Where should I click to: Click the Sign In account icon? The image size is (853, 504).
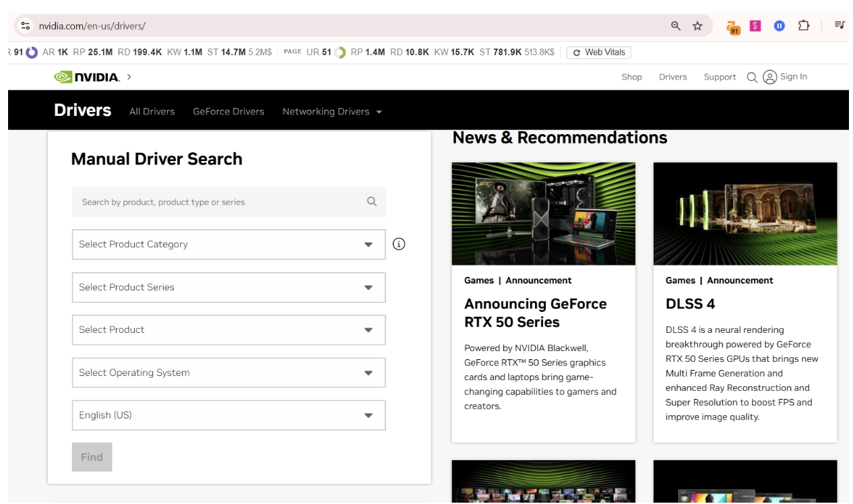coord(769,77)
